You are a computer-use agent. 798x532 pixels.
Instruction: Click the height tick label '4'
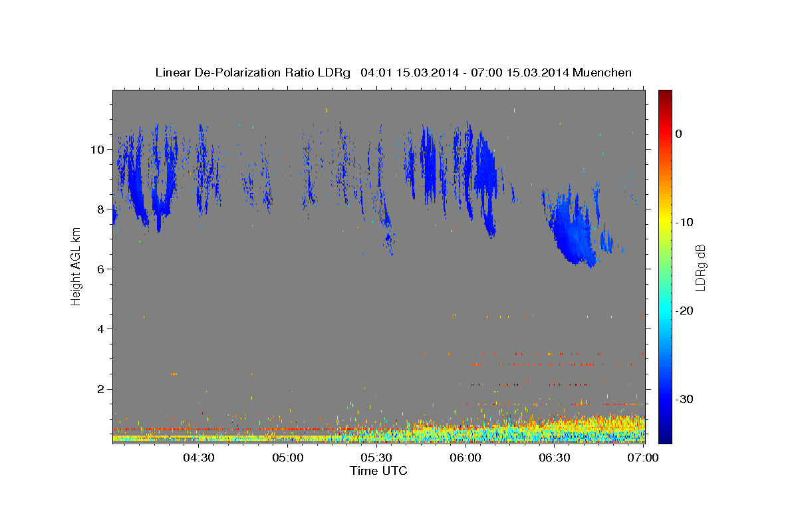pos(102,329)
